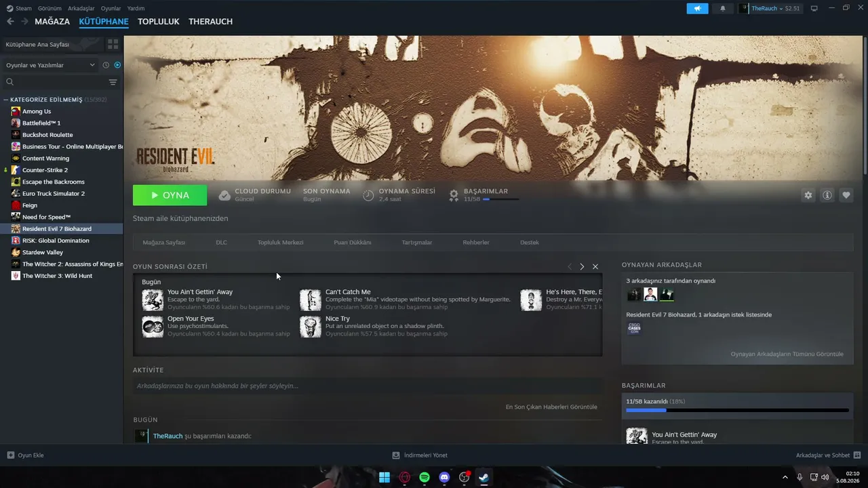Click the Euro Truck Simulator 2 icon
868x488 pixels.
point(16,193)
